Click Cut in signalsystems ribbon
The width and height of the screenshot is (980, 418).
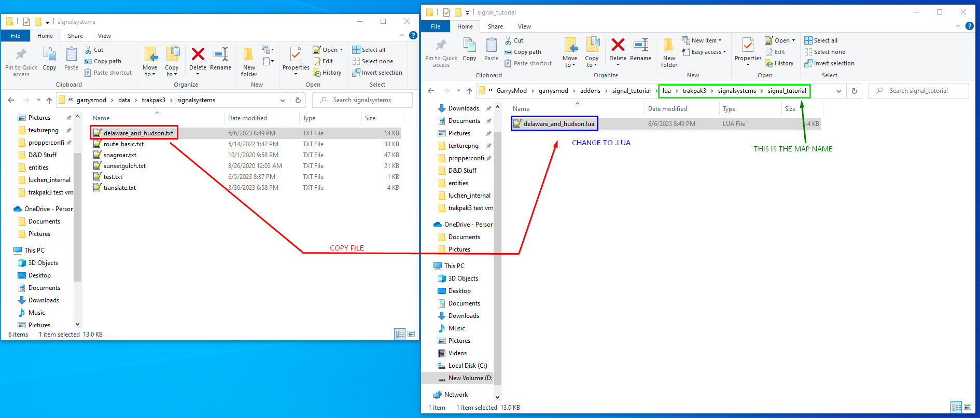coord(94,50)
